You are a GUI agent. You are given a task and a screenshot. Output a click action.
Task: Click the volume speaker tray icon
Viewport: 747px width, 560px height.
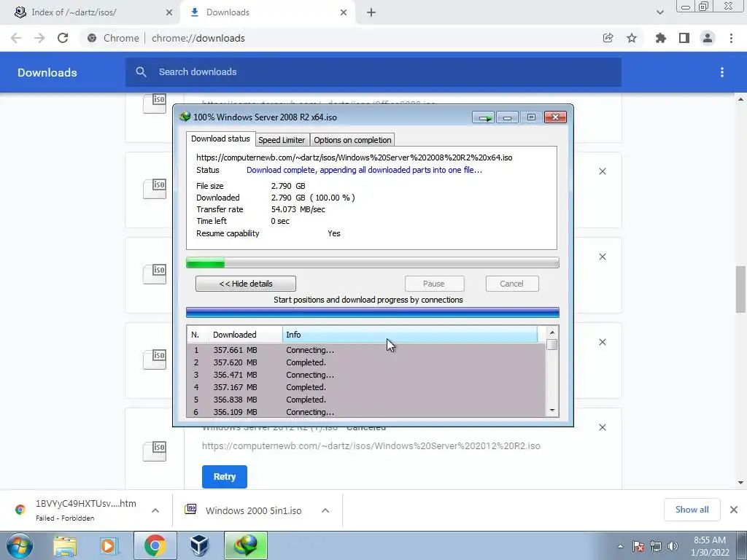pos(673,546)
